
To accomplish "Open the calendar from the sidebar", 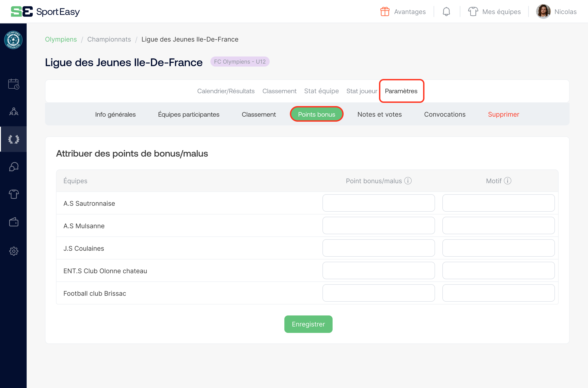I will (x=14, y=84).
